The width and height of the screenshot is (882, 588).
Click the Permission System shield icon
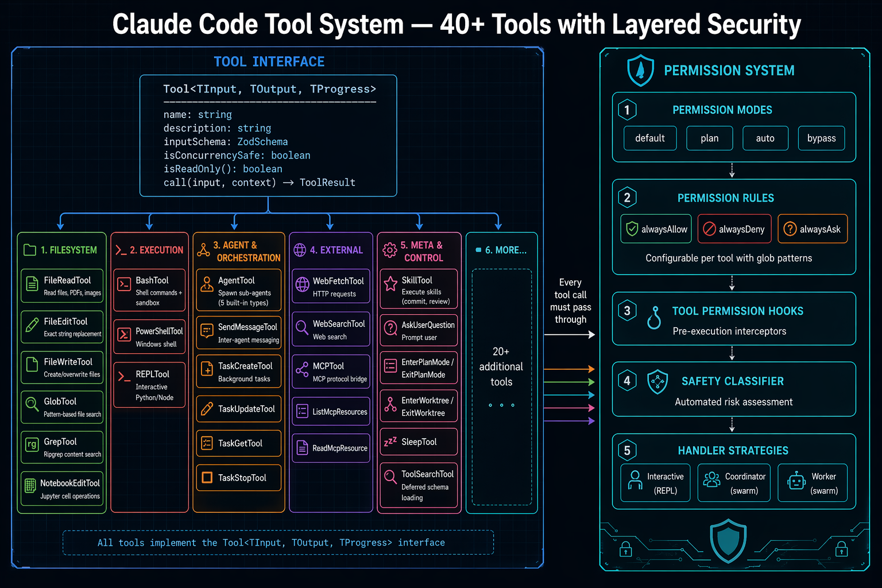click(640, 70)
